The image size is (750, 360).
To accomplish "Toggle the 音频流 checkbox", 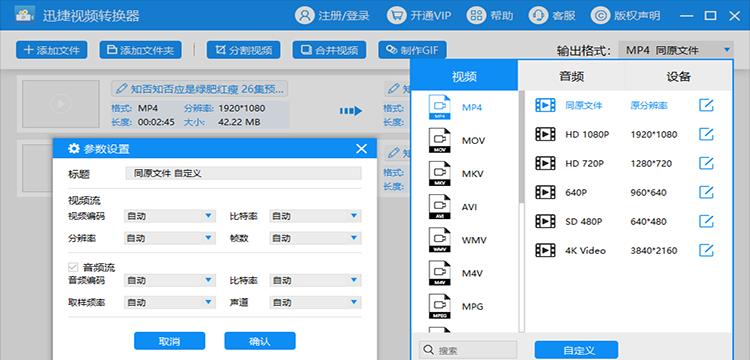I will pyautogui.click(x=73, y=267).
